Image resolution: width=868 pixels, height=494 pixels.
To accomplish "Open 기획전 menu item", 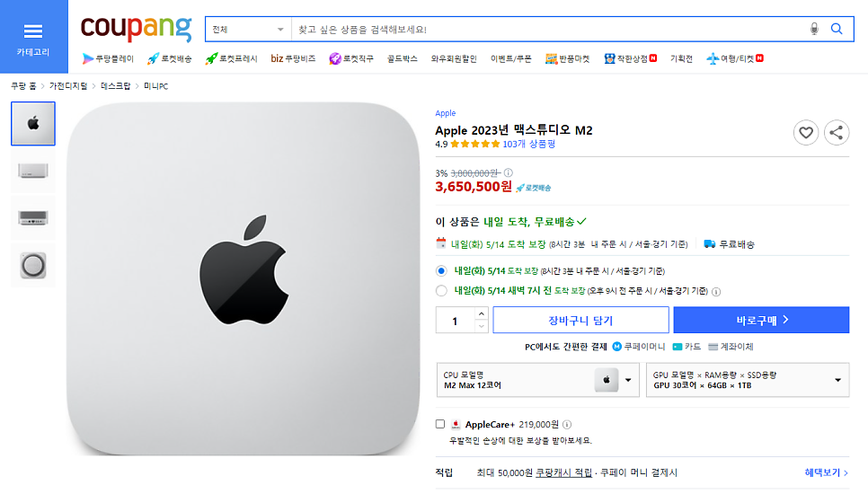I will (x=681, y=58).
